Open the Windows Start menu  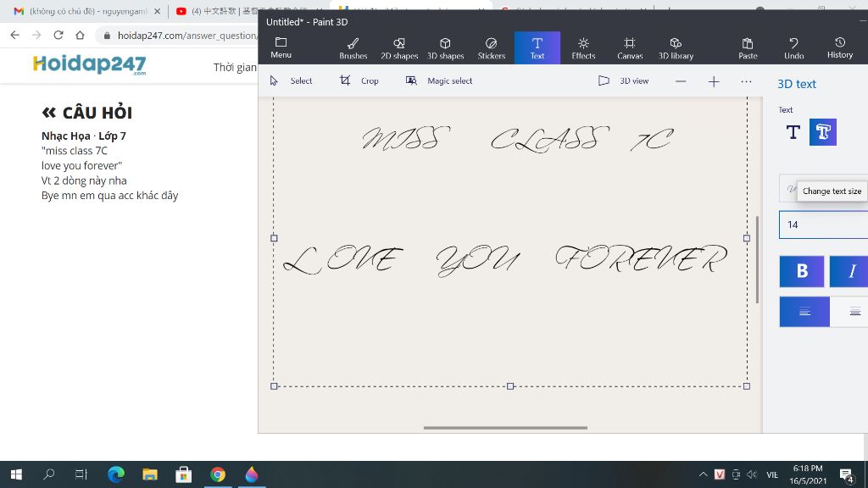click(16, 474)
